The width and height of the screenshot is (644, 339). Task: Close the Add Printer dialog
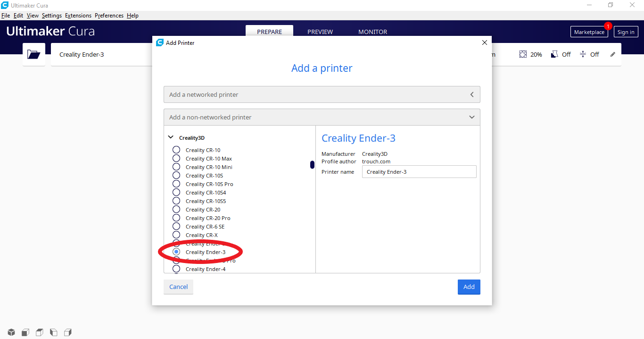click(x=484, y=42)
